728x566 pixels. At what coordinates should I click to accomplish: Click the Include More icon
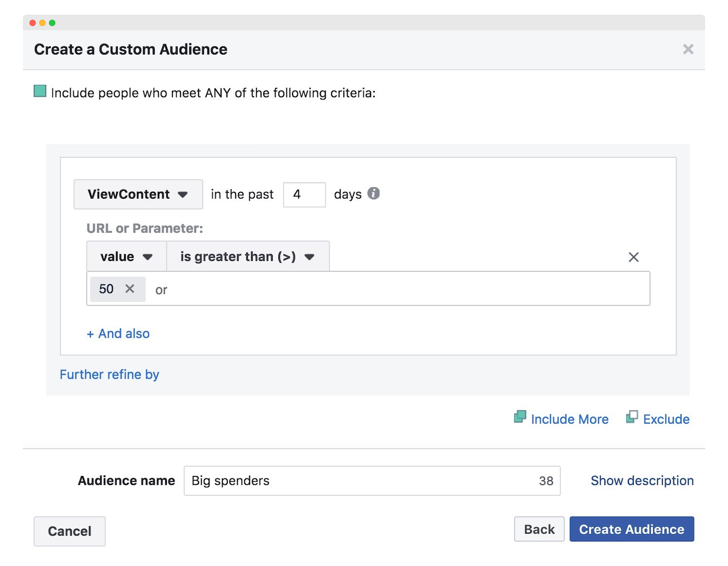tap(520, 417)
